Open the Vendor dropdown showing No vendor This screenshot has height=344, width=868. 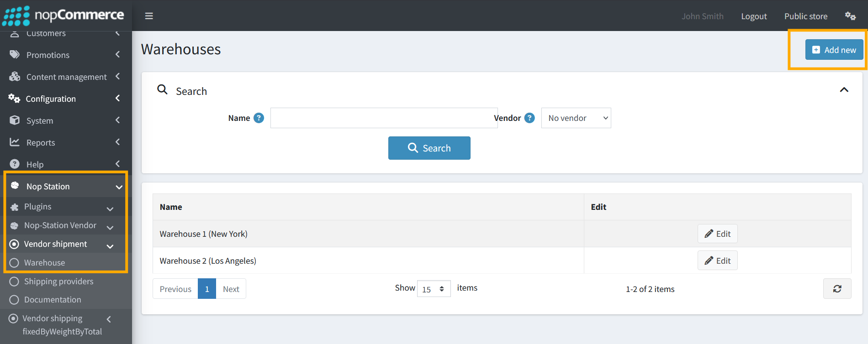click(x=576, y=118)
